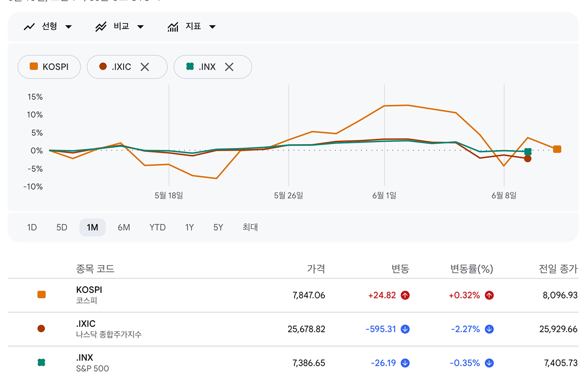Select the 1M time range

(x=93, y=227)
